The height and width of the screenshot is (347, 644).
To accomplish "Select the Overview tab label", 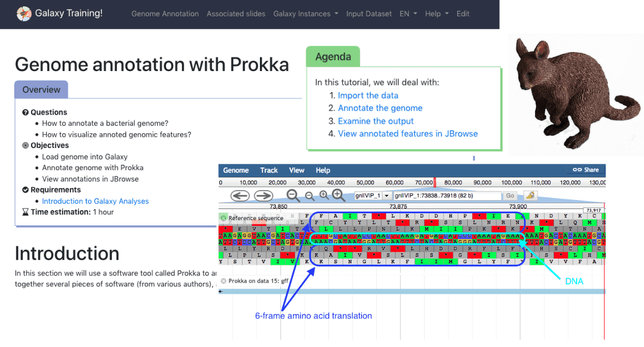I will pyautogui.click(x=41, y=90).
